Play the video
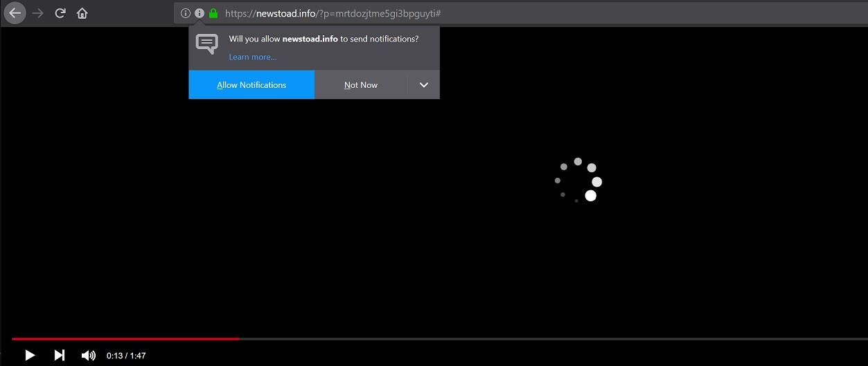868x366 pixels. 30,355
